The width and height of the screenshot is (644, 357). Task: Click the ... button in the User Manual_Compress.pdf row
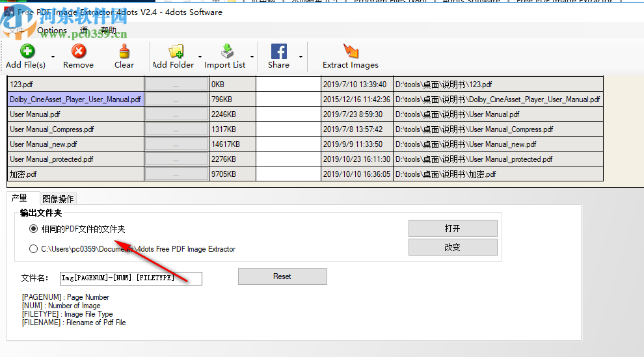coord(176,129)
